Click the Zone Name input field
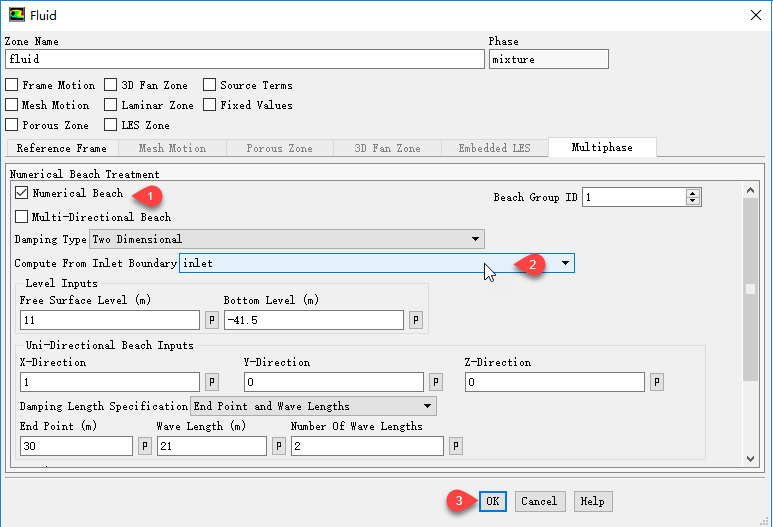The image size is (773, 527). [x=245, y=60]
